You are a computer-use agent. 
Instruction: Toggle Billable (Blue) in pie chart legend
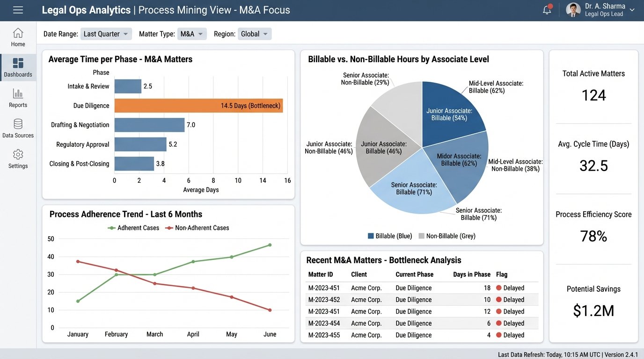pyautogui.click(x=390, y=236)
